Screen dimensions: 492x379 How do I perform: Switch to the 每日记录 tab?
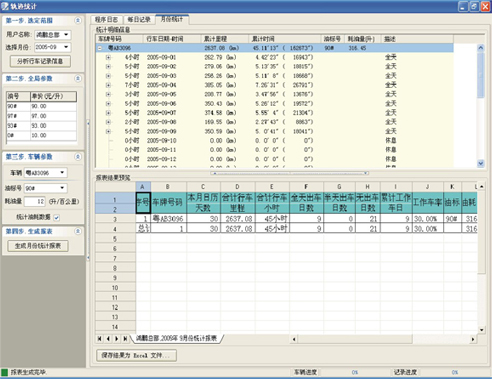pos(139,20)
